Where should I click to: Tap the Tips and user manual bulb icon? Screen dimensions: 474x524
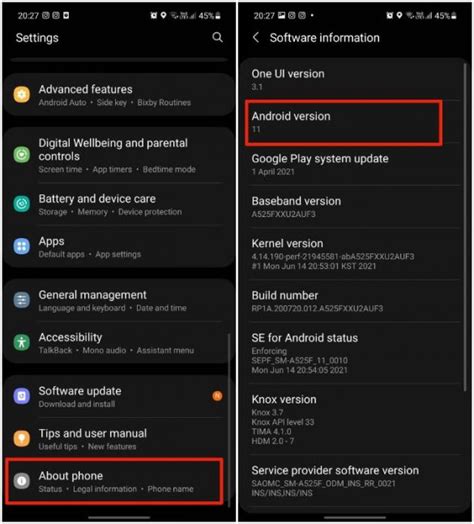click(22, 438)
